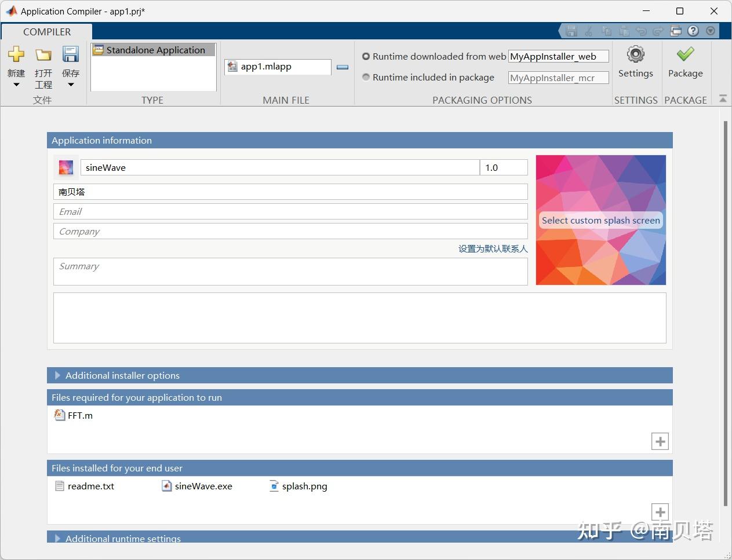Viewport: 732px width, 560px height.
Task: Select Runtime downloaded from web option
Action: [366, 56]
